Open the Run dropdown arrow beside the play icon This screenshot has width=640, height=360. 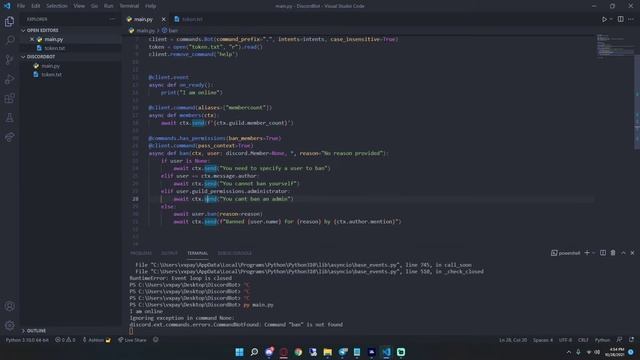click(x=611, y=19)
